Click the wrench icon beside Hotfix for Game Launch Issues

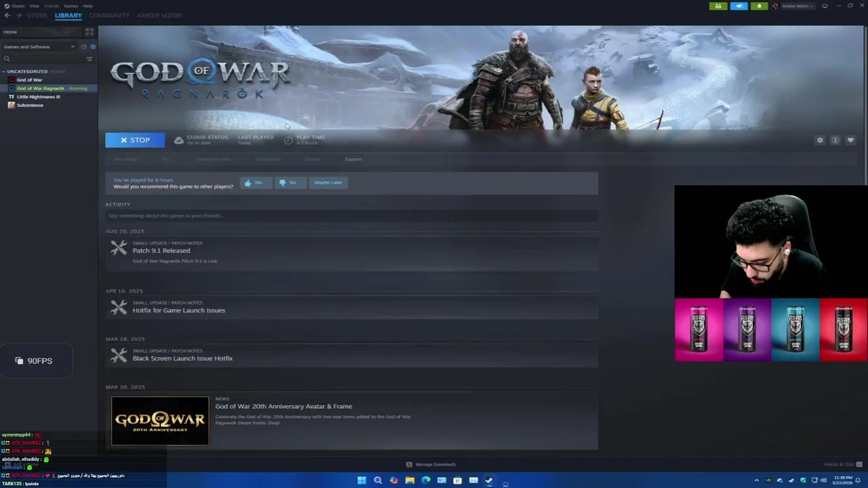tap(119, 308)
